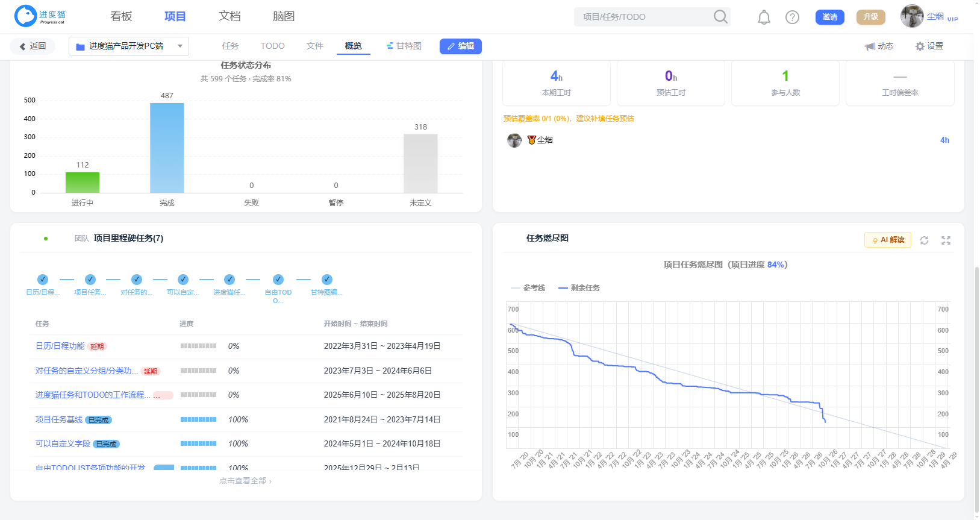
Task: Click 点击查看全部 to view all milestones
Action: [x=245, y=481]
